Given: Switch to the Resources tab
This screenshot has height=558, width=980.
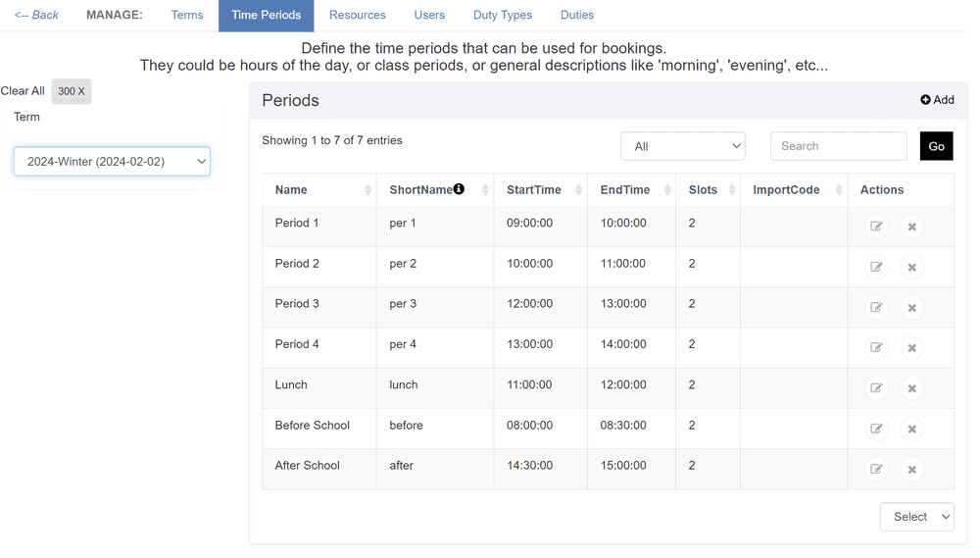Looking at the screenshot, I should pos(358,15).
